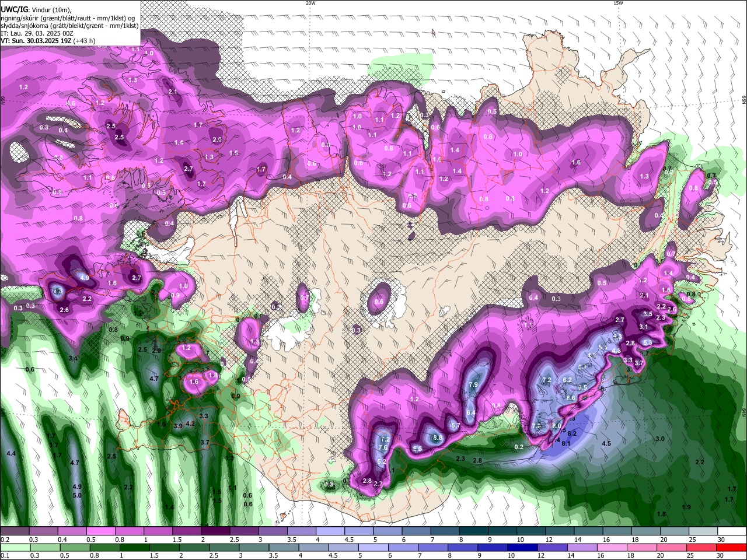Image resolution: width=747 pixels, height=560 pixels.
Task: Click the 4.4 value at the map's left edge
Action: click(x=11, y=453)
